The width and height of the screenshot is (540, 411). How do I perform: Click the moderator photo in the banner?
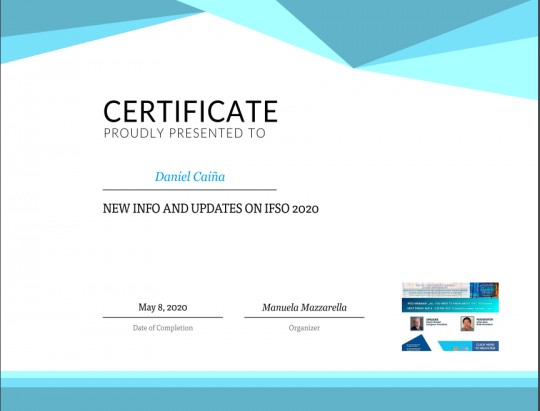[467, 323]
